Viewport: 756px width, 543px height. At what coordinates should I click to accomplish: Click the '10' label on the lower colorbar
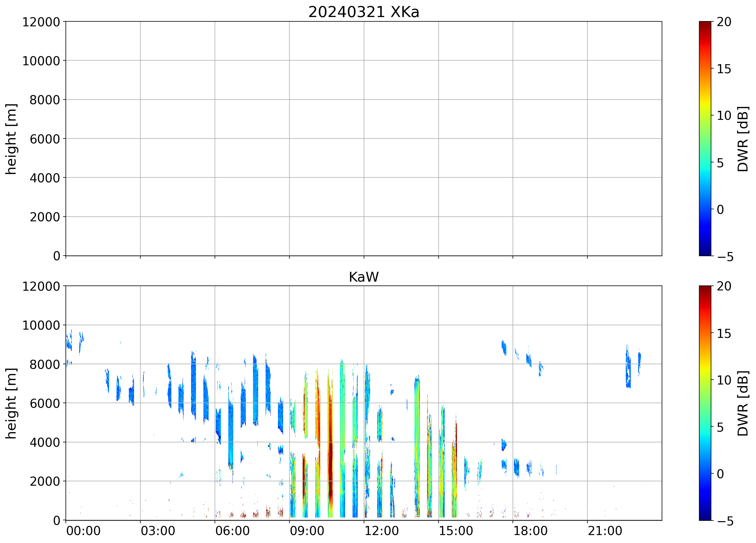(724, 380)
